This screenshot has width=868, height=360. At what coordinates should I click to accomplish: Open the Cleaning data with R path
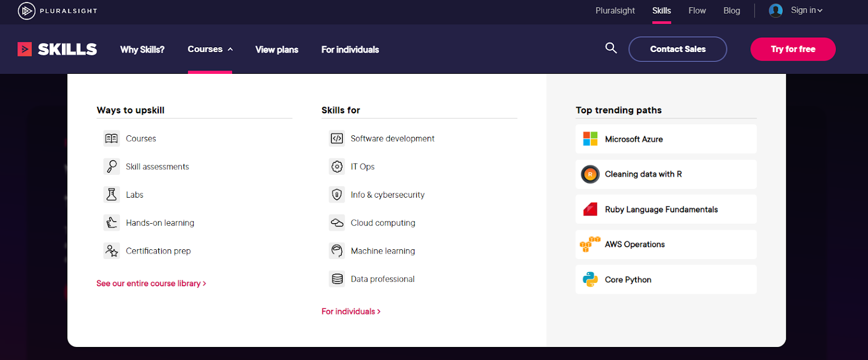pyautogui.click(x=666, y=174)
